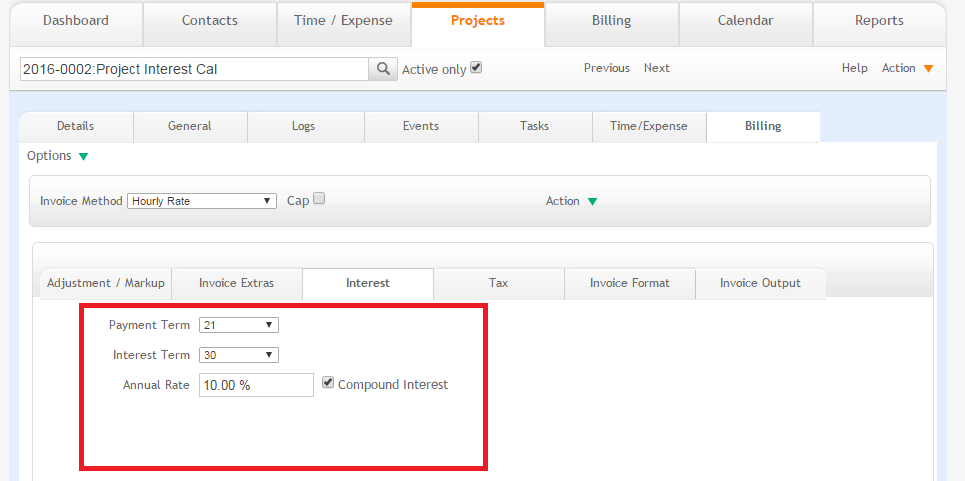965x481 pixels.
Task: Click the Next project link
Action: pos(656,68)
